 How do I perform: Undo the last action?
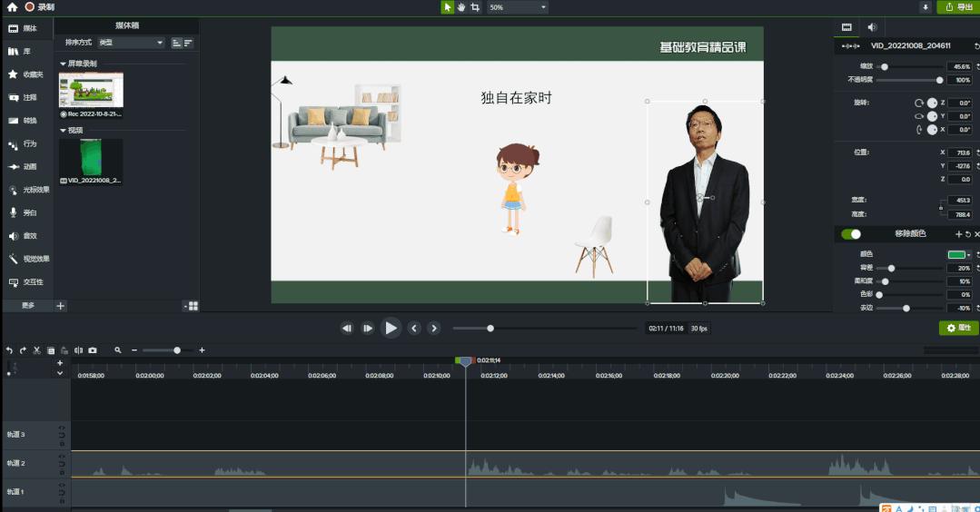pos(9,351)
